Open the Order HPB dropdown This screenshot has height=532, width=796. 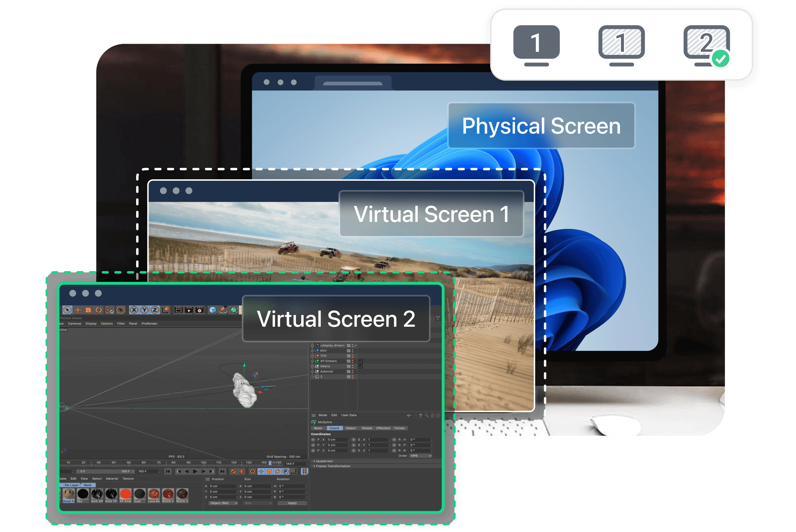click(x=421, y=456)
